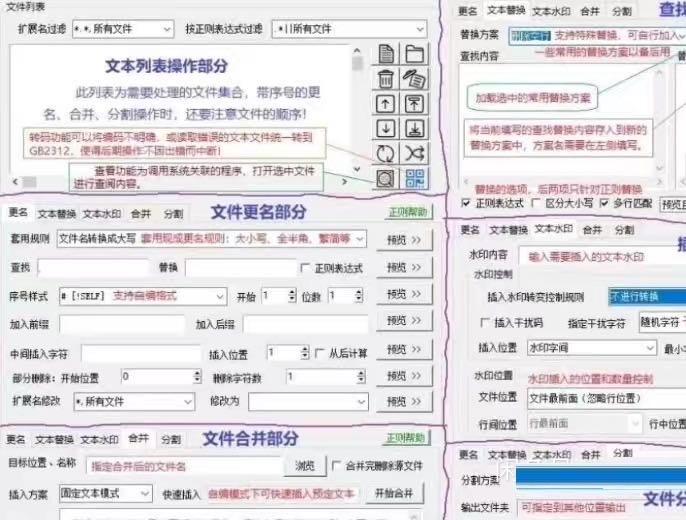Increase the 删除字符数 number spinner
The width and height of the screenshot is (686, 520).
pos(361,373)
